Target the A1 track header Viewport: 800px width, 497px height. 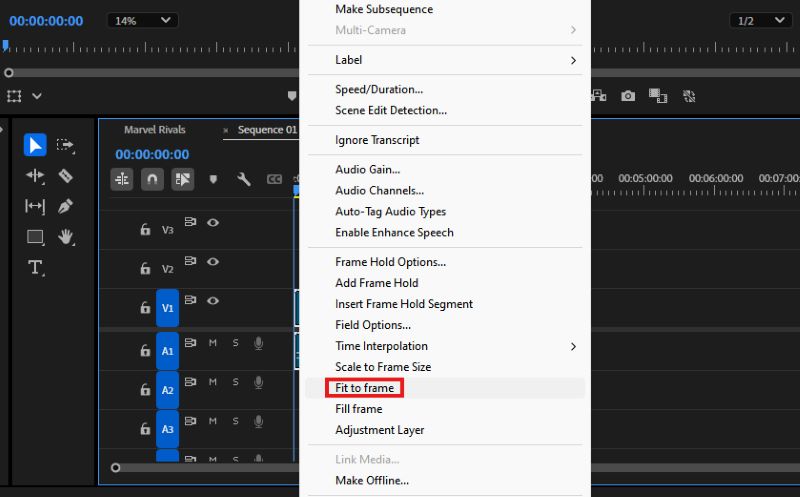click(x=167, y=351)
